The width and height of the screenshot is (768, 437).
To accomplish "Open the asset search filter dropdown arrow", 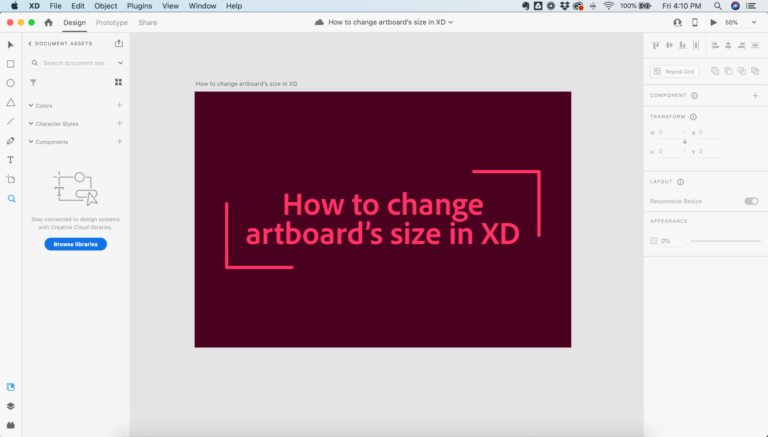I will pyautogui.click(x=120, y=63).
